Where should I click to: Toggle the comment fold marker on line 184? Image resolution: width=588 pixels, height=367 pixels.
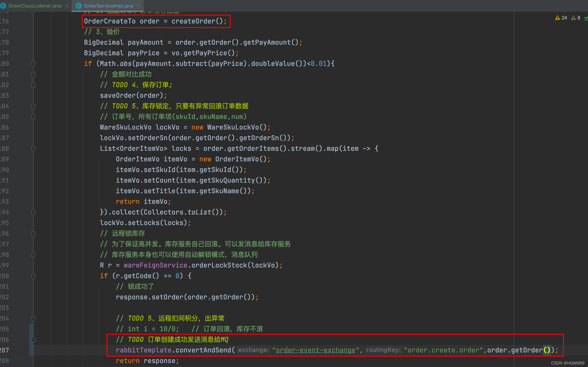(33, 106)
